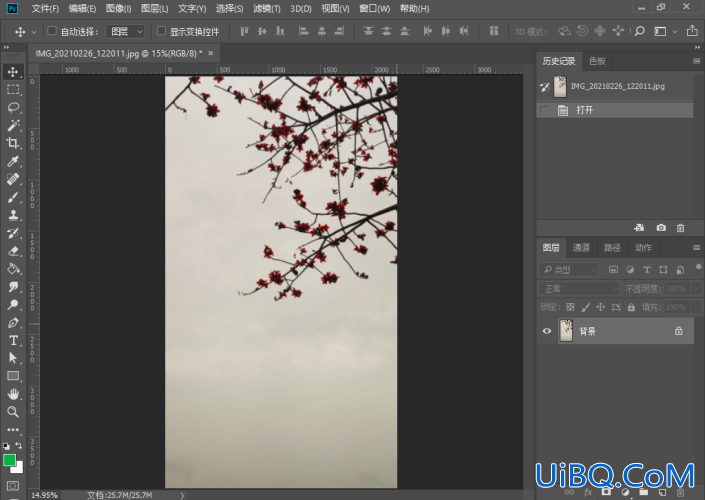This screenshot has height=500, width=705.
Task: Switch to the 路径 tab
Action: [612, 247]
